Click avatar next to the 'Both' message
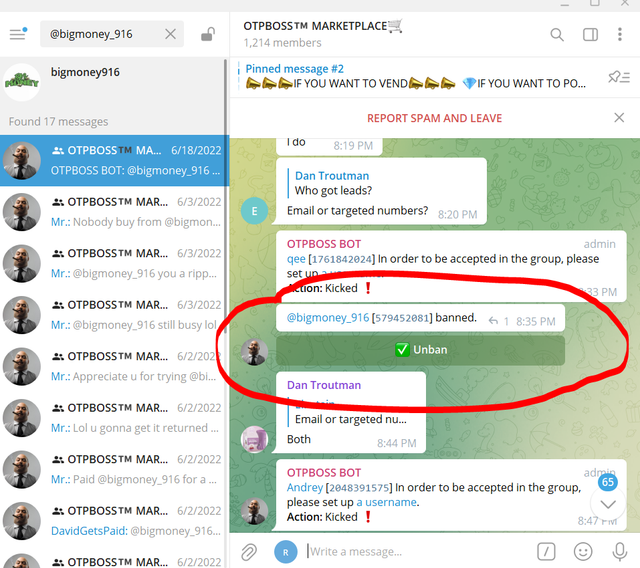This screenshot has width=640, height=568. click(254, 439)
